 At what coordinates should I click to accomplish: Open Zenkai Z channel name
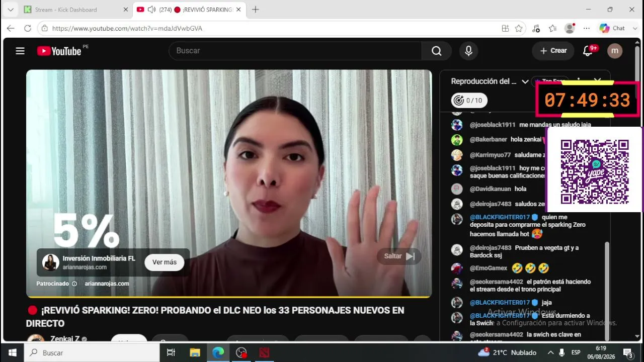[x=65, y=339]
